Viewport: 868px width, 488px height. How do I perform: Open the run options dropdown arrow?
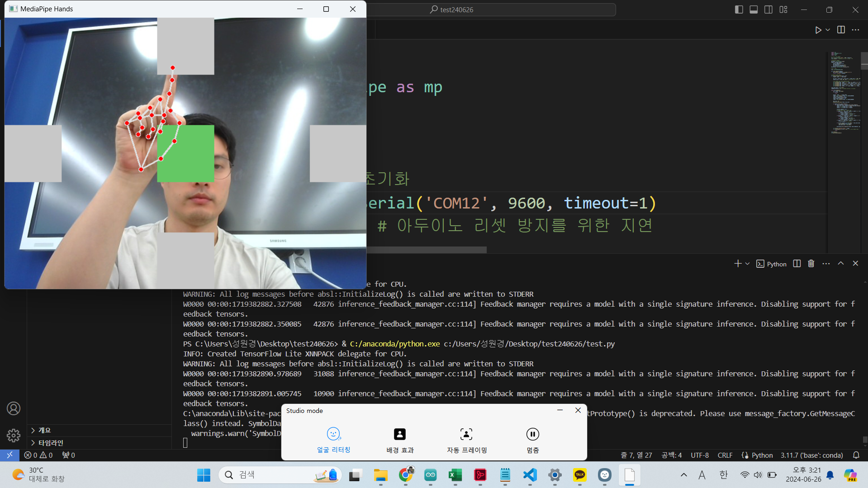point(828,30)
